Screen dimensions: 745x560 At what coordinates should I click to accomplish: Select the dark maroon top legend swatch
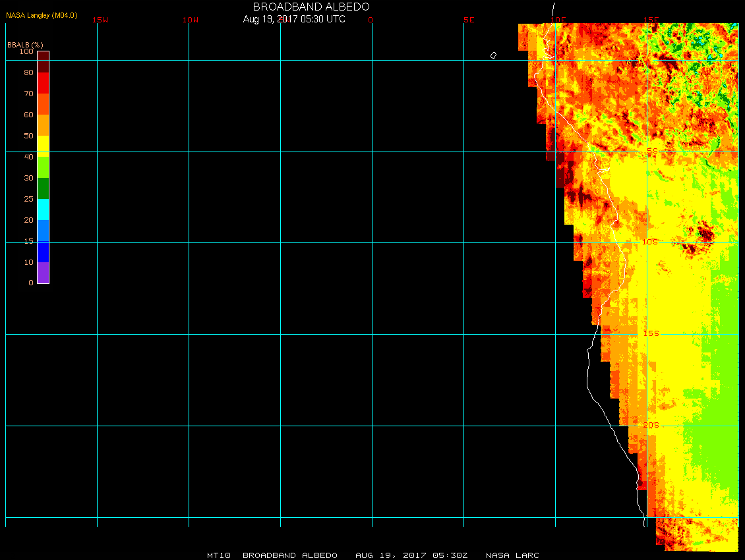pyautogui.click(x=43, y=61)
